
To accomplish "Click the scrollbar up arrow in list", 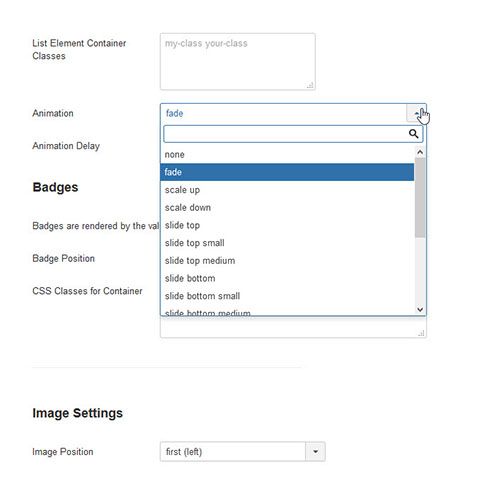I will pyautogui.click(x=420, y=152).
